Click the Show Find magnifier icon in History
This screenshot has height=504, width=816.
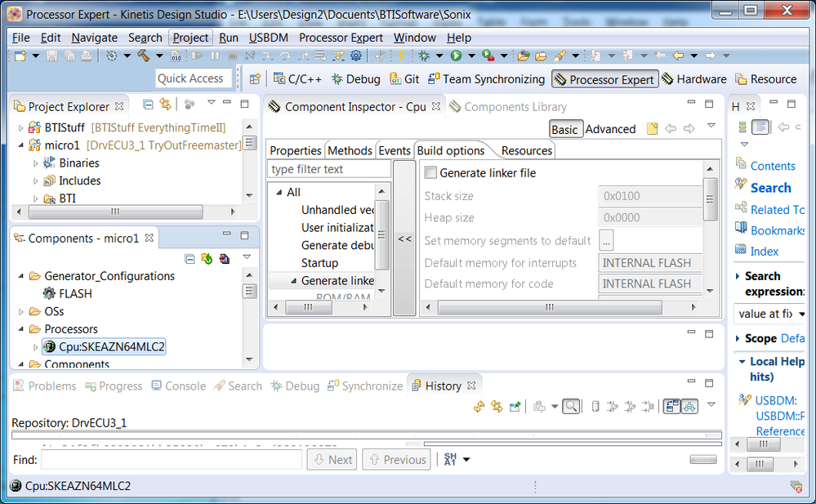point(571,406)
